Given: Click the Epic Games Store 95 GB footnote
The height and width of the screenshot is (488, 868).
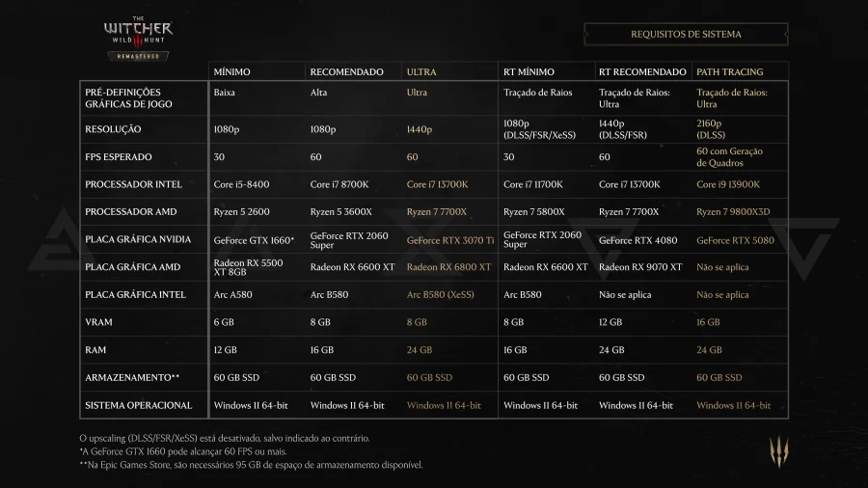Looking at the screenshot, I should coord(251,465).
